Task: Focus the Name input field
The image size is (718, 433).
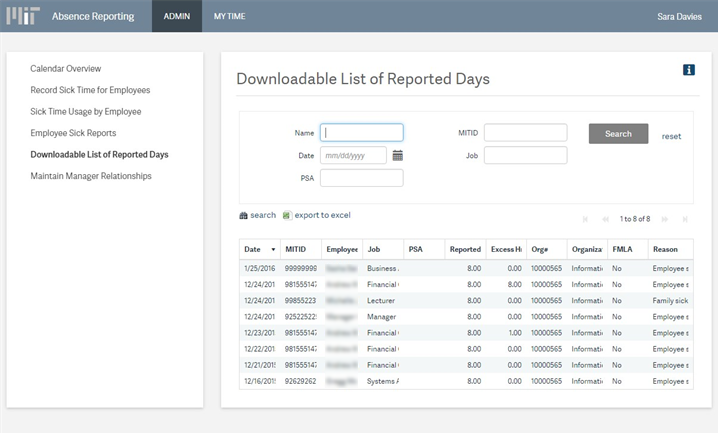Action: pos(361,132)
